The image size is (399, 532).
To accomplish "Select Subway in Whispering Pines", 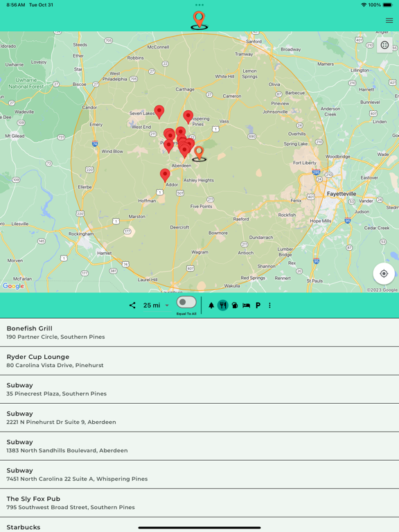I will (199, 475).
